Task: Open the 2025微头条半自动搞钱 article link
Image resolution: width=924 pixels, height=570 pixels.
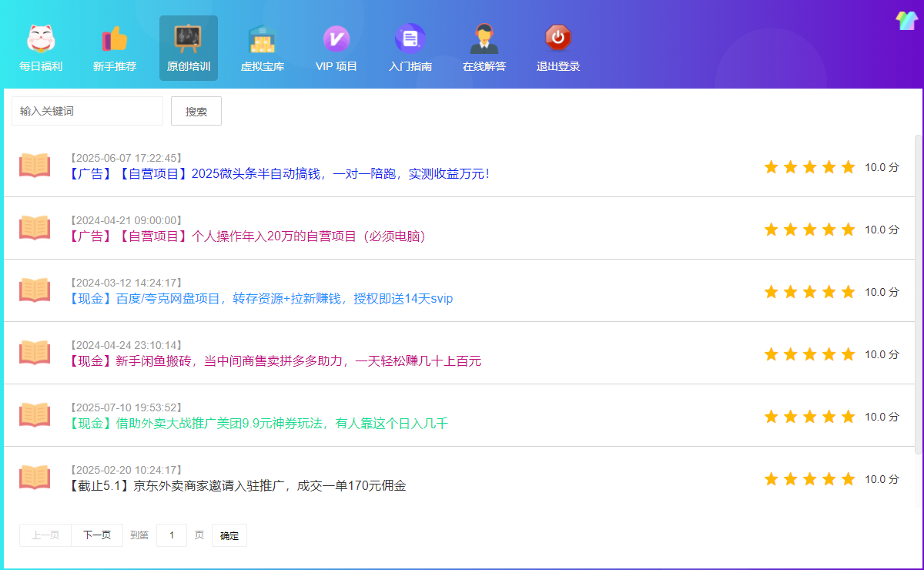Action: coord(280,174)
